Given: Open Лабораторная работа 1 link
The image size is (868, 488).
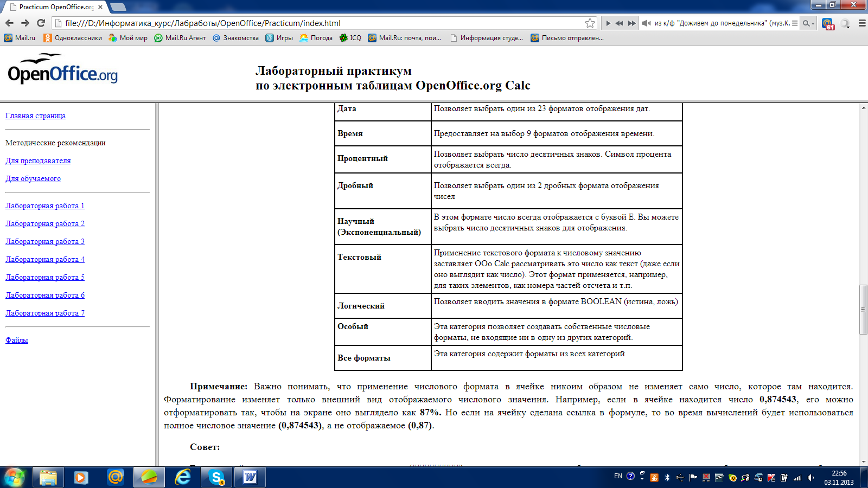Looking at the screenshot, I should (x=45, y=206).
